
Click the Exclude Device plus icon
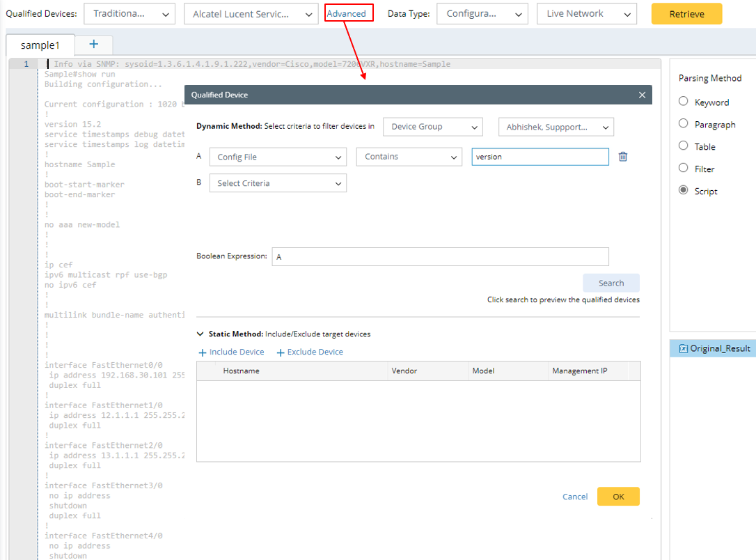pos(281,352)
